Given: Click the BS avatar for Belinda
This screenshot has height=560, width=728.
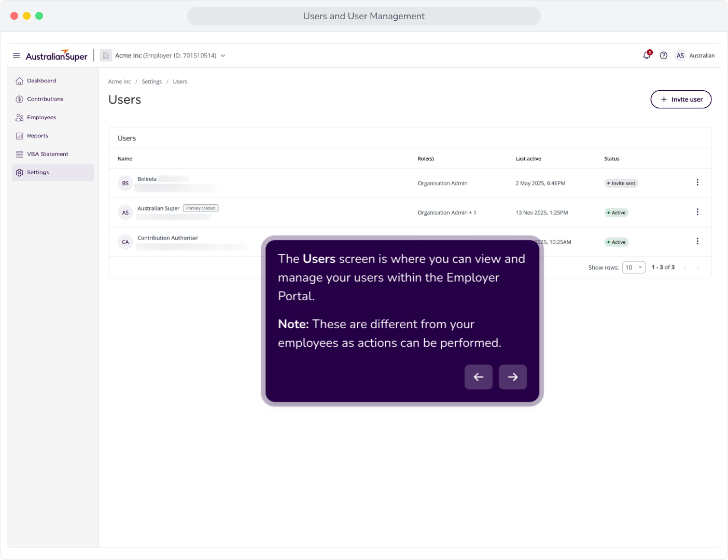Looking at the screenshot, I should pyautogui.click(x=125, y=183).
